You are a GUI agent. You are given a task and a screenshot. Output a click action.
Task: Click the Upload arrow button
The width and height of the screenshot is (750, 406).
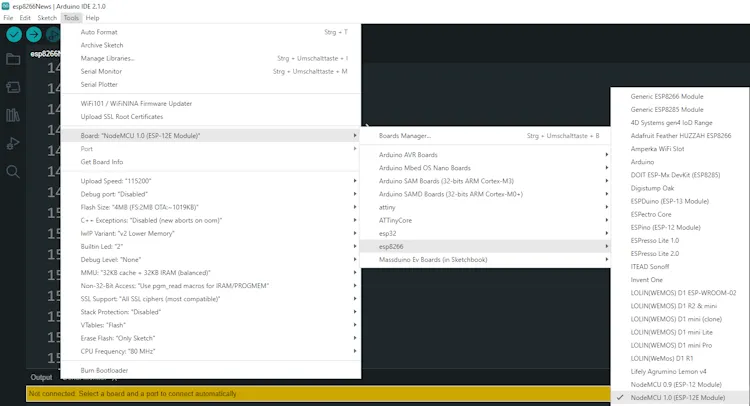coord(35,34)
